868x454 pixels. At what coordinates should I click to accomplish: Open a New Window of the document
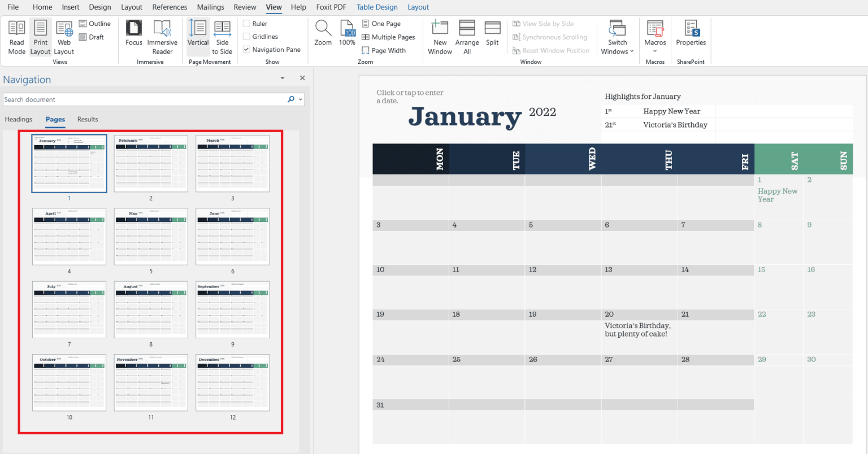coord(440,37)
